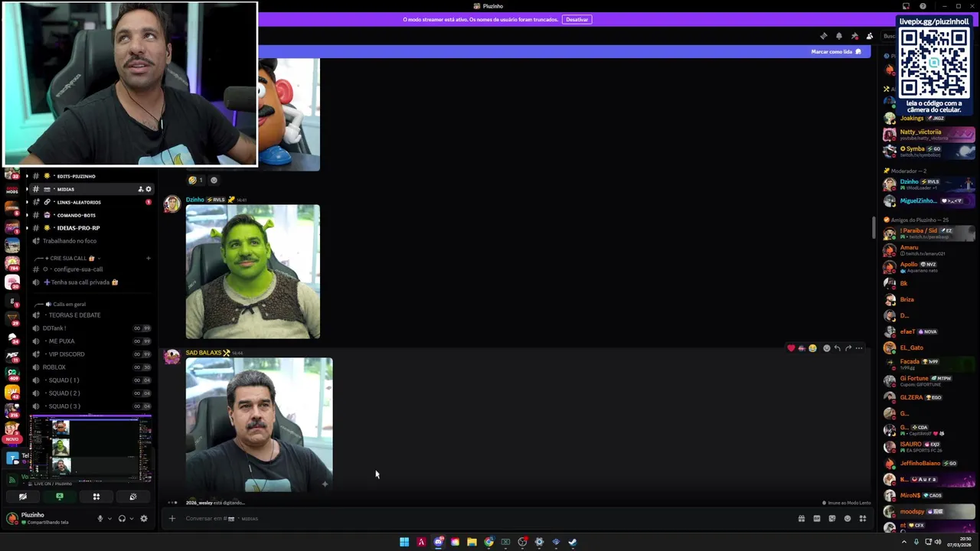Open microphone input options arrow

(x=109, y=518)
